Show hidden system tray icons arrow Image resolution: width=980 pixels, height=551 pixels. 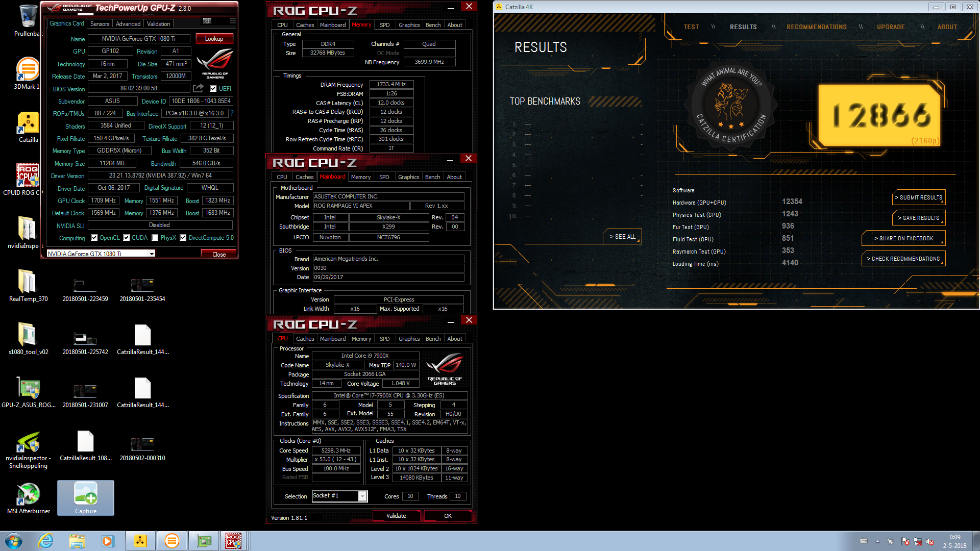pyautogui.click(x=877, y=541)
